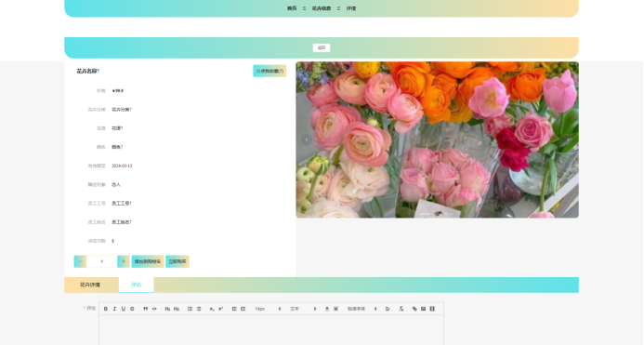Select the 评论 tab
This screenshot has width=644, height=345.
137,285
